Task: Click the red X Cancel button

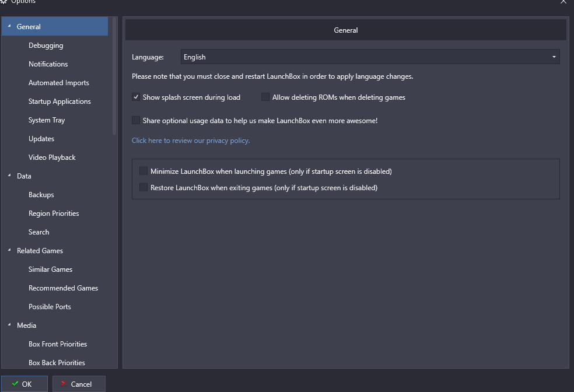Action: click(79, 384)
